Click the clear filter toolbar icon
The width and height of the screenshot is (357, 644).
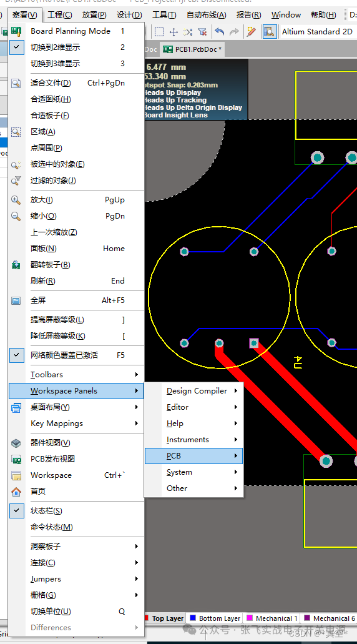(202, 32)
